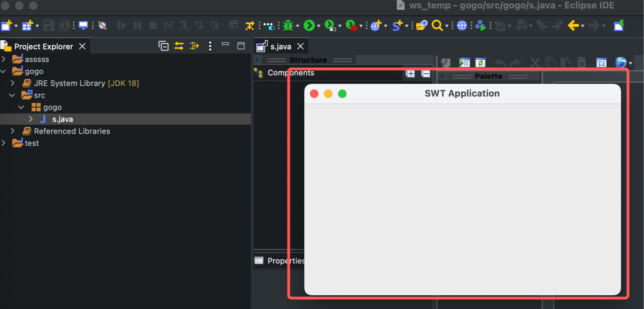Expand Referenced Libraries
Image resolution: width=644 pixels, height=309 pixels.
(13, 131)
